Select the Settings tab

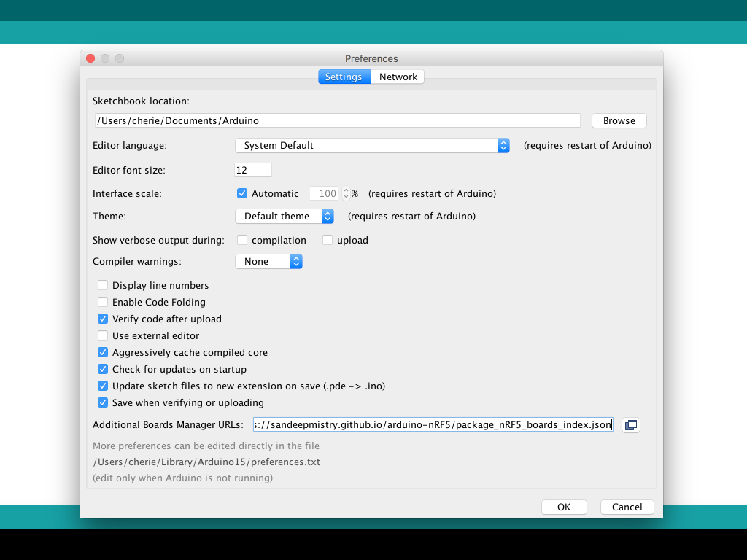click(x=344, y=77)
